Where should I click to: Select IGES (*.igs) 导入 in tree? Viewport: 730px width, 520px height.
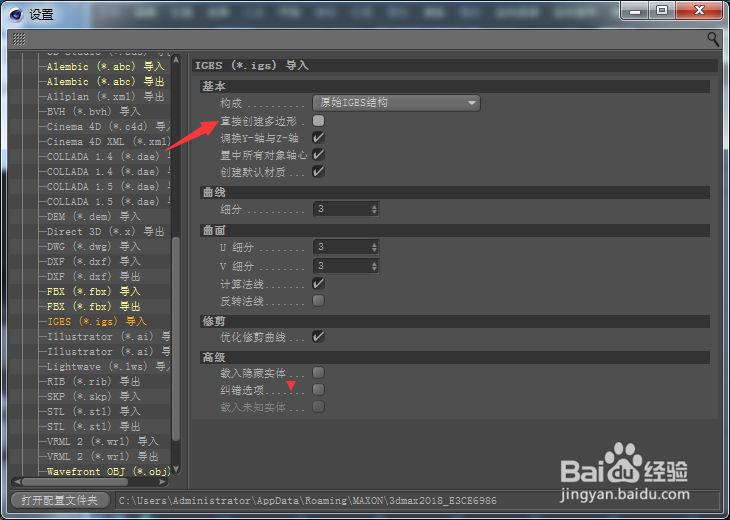pyautogui.click(x=97, y=321)
